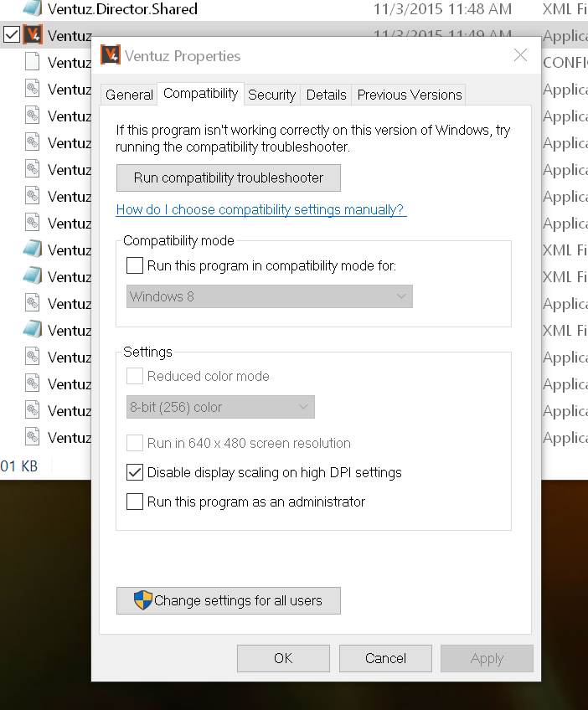Open the Windows 8 compatibility mode dropdown
The width and height of the screenshot is (588, 710).
point(269,296)
